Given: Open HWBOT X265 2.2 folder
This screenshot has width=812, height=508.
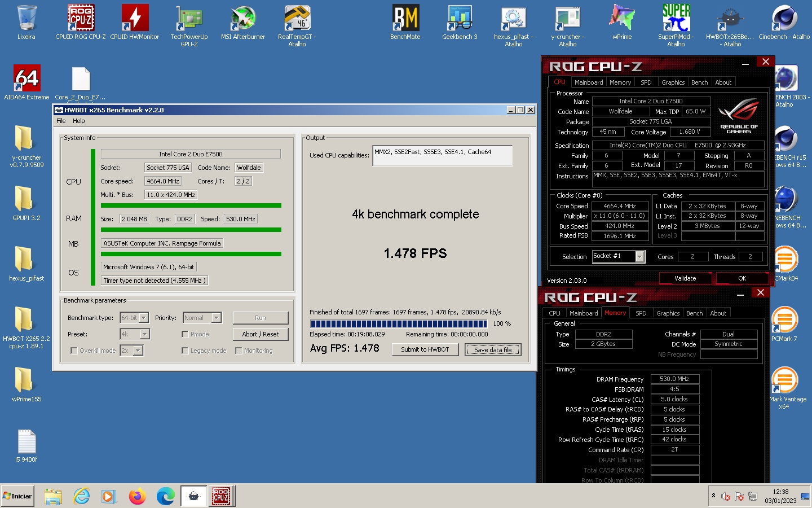Looking at the screenshot, I should (27, 327).
